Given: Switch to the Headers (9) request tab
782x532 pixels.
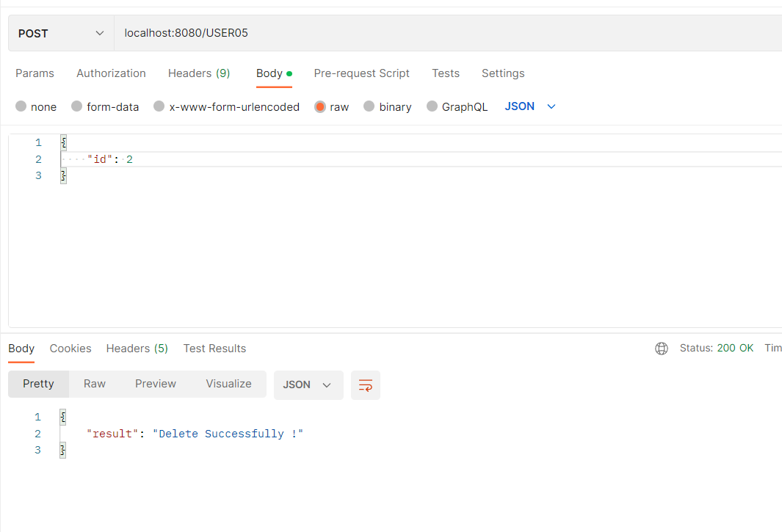Looking at the screenshot, I should click(x=199, y=73).
